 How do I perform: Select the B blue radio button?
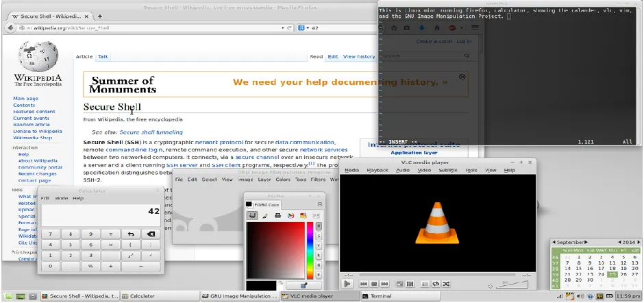[x=319, y=275]
